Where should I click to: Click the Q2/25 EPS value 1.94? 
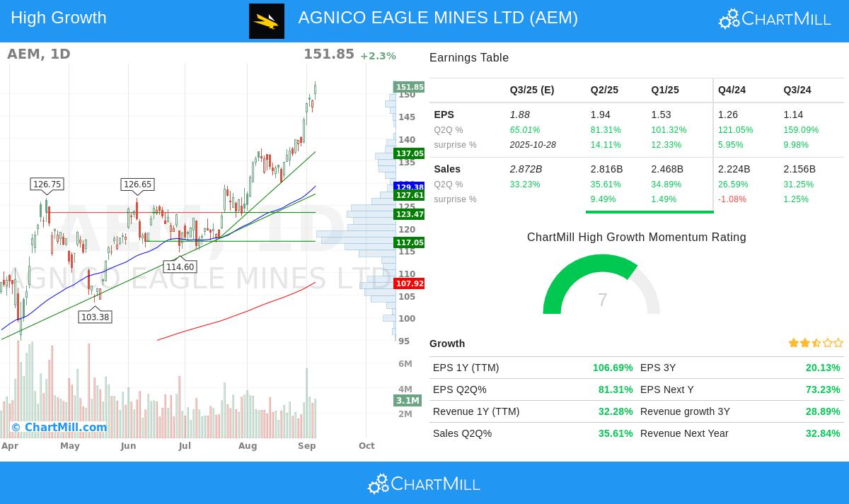click(601, 115)
